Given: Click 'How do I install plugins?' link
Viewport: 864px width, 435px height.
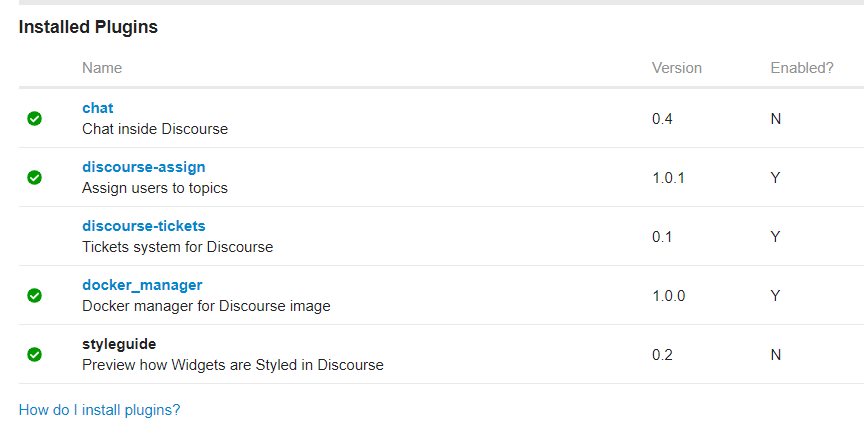Looking at the screenshot, I should click(x=99, y=410).
